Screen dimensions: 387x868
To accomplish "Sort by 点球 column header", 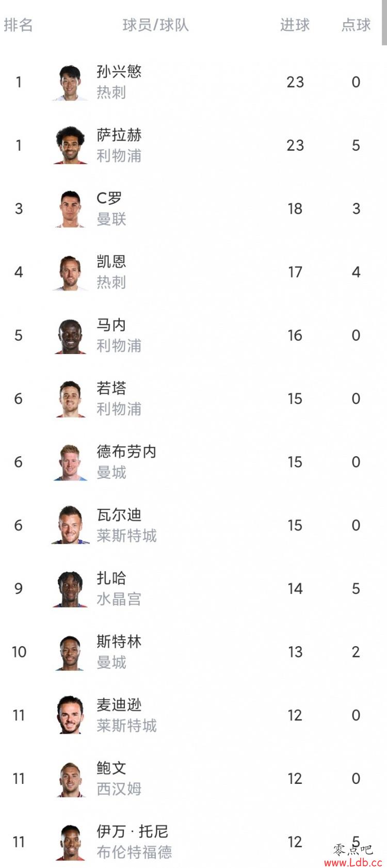I will [x=356, y=25].
